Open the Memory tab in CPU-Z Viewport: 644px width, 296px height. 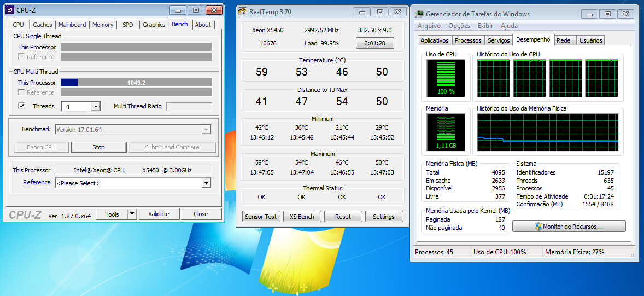click(x=103, y=25)
